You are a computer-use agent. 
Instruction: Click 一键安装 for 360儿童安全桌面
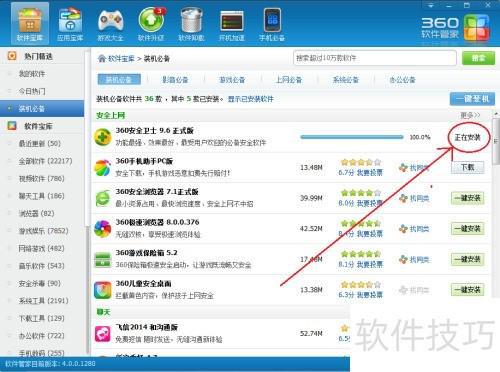tap(467, 290)
